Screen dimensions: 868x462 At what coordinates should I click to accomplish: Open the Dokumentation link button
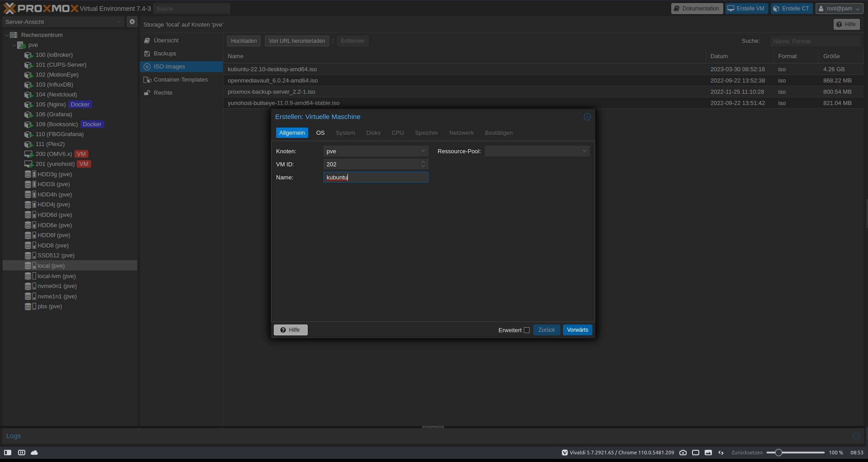pos(697,9)
